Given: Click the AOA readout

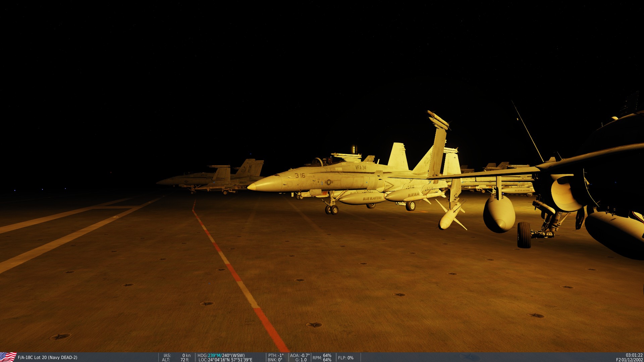Looking at the screenshot, I should 300,355.
